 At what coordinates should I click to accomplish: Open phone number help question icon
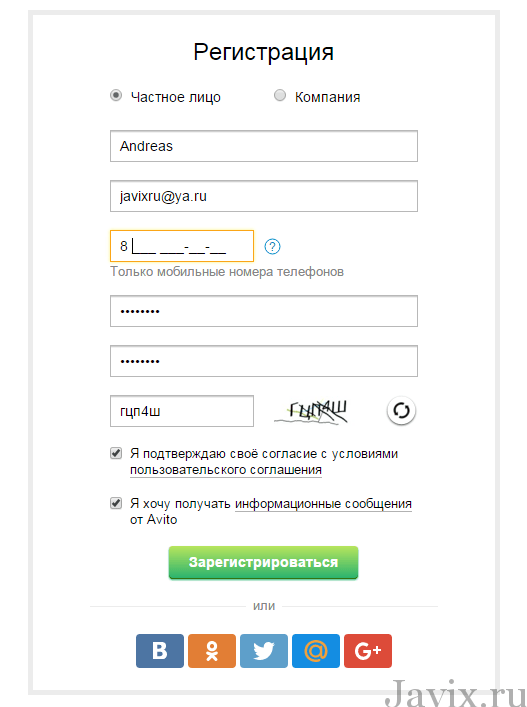[272, 247]
